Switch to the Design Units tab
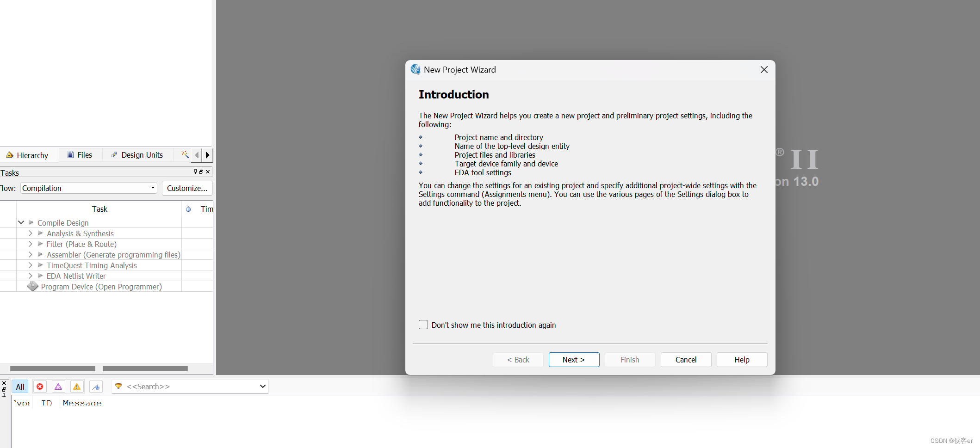Image resolution: width=980 pixels, height=448 pixels. (137, 155)
